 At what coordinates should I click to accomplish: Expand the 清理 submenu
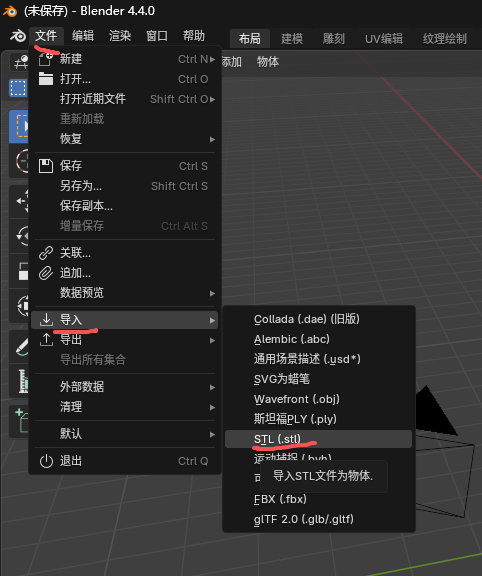[x=125, y=407]
